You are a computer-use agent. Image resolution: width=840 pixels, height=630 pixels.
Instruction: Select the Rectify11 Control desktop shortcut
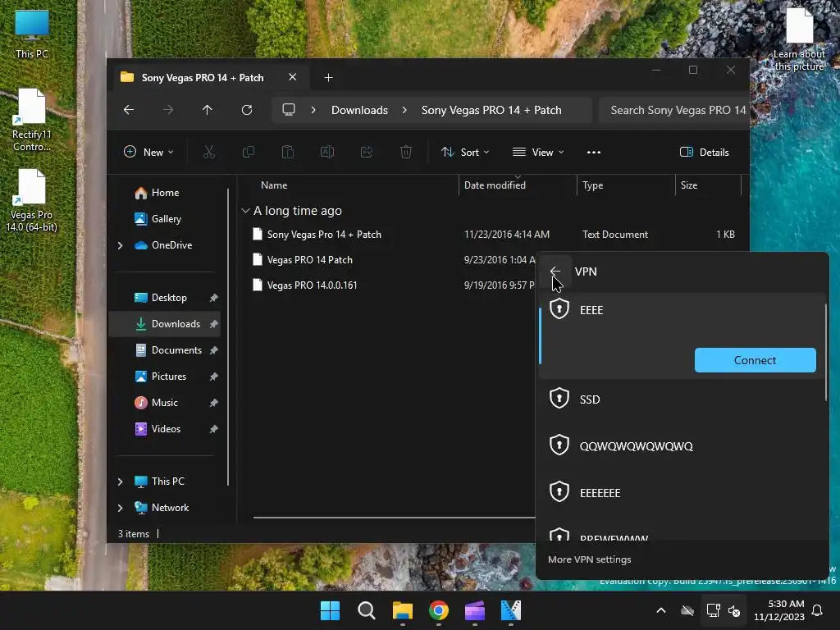[32, 120]
